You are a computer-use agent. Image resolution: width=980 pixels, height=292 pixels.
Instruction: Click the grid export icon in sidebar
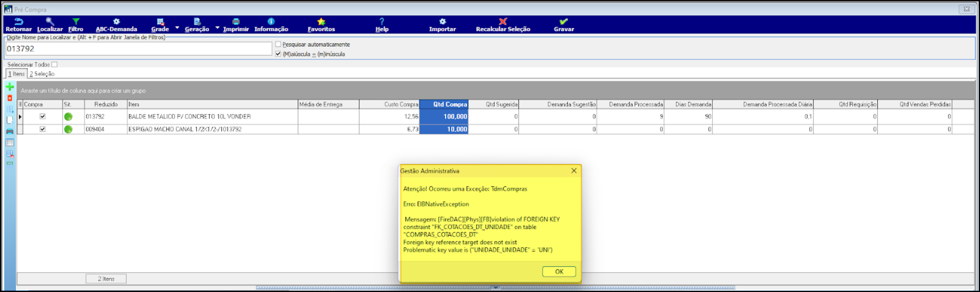coord(9,109)
